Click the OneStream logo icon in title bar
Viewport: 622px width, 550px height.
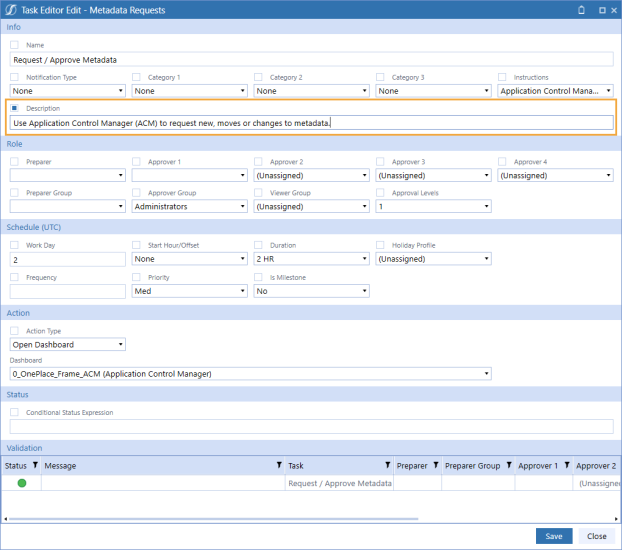click(11, 10)
